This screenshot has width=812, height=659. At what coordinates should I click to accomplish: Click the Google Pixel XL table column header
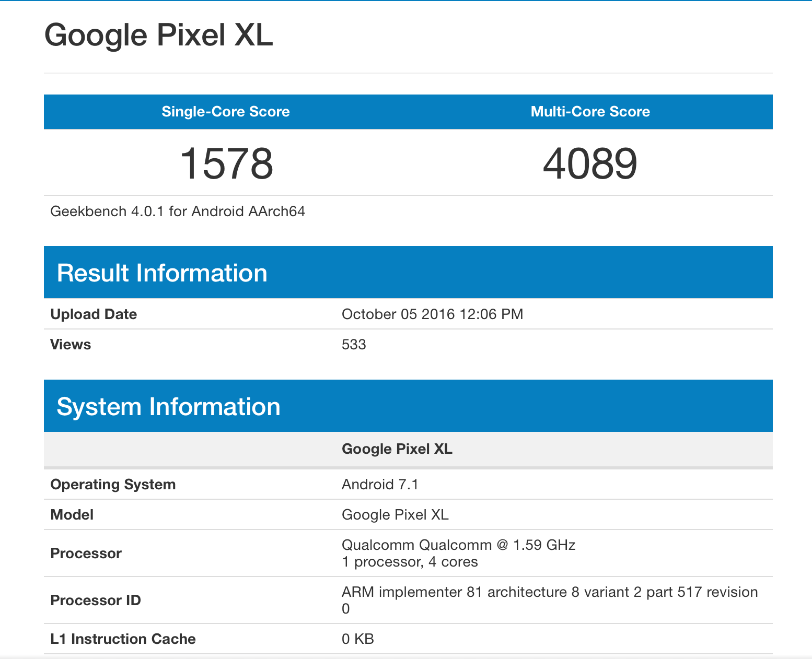click(x=397, y=449)
